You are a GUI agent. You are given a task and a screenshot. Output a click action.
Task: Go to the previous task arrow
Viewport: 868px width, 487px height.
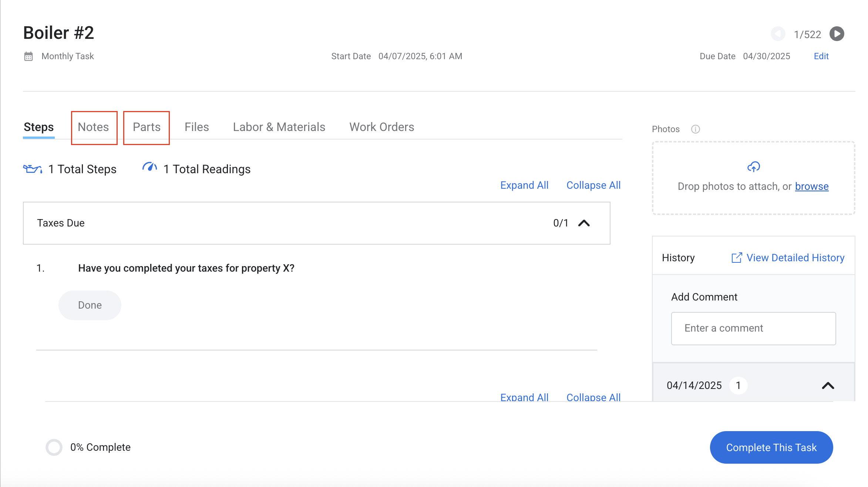coord(778,34)
